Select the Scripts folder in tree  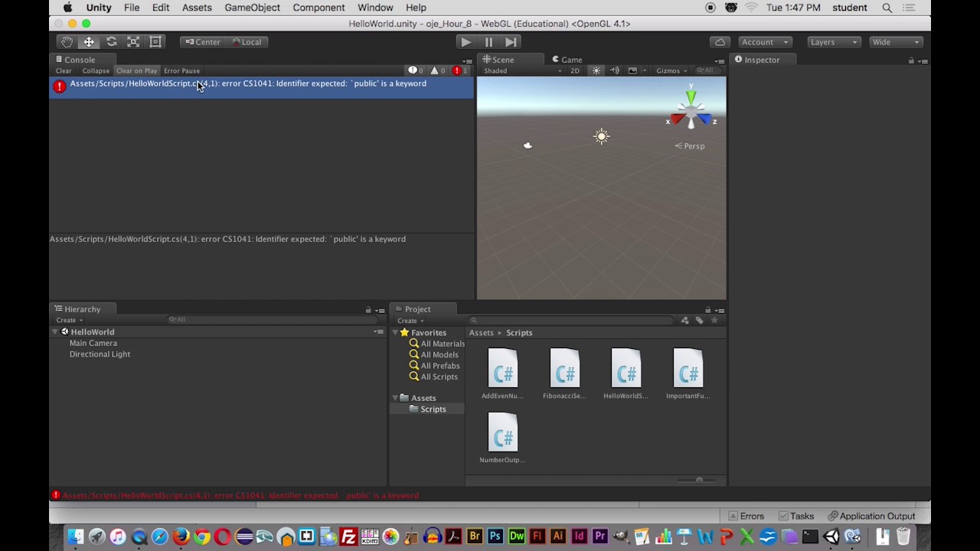427,409
